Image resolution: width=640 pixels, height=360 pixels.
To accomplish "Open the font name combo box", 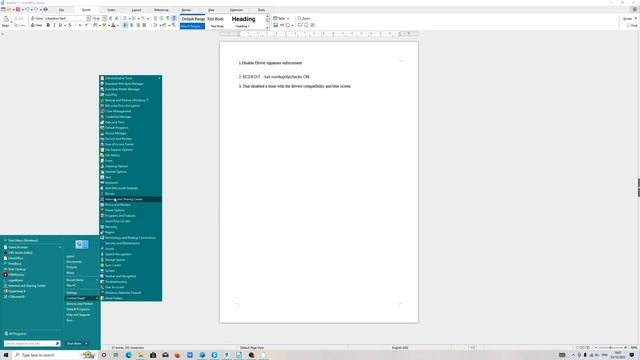I will (x=68, y=18).
